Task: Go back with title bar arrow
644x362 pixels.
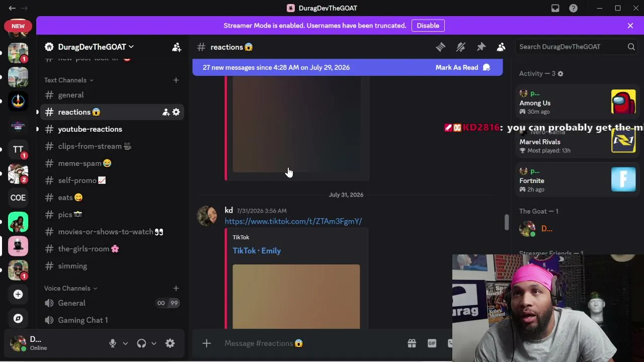Action: [12, 8]
